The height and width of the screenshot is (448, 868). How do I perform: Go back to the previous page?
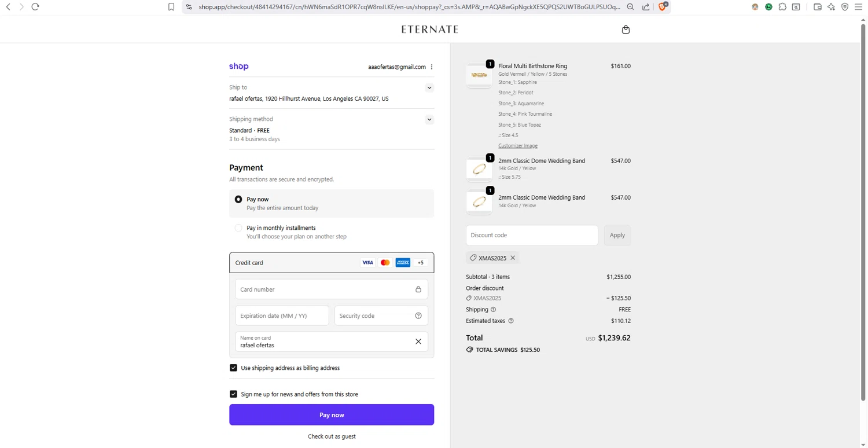click(8, 7)
